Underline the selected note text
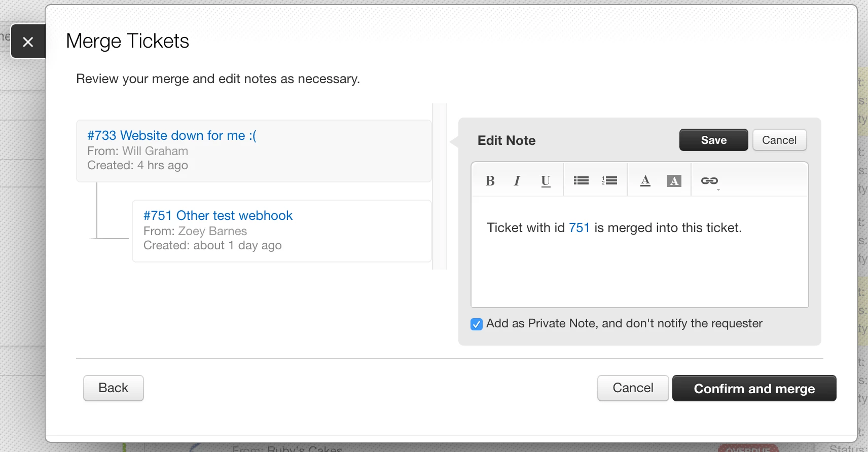This screenshot has height=452, width=868. click(546, 181)
